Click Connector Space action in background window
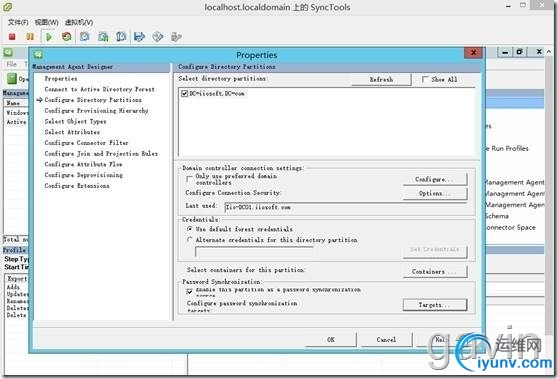The width and height of the screenshot is (558, 379). point(510,227)
